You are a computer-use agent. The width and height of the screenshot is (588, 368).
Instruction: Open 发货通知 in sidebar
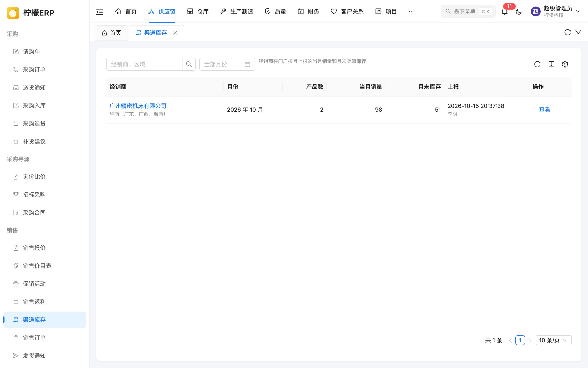pyautogui.click(x=45, y=356)
